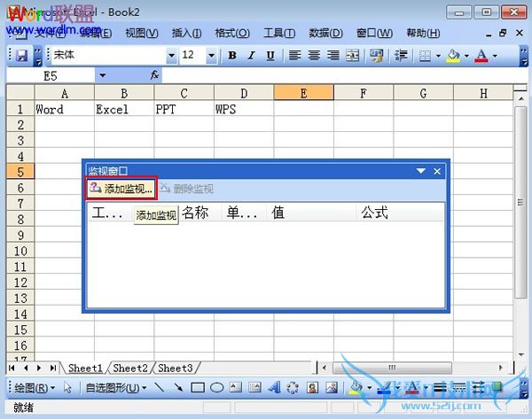Image resolution: width=532 pixels, height=419 pixels.
Task: Toggle bold formatting
Action: click(232, 55)
